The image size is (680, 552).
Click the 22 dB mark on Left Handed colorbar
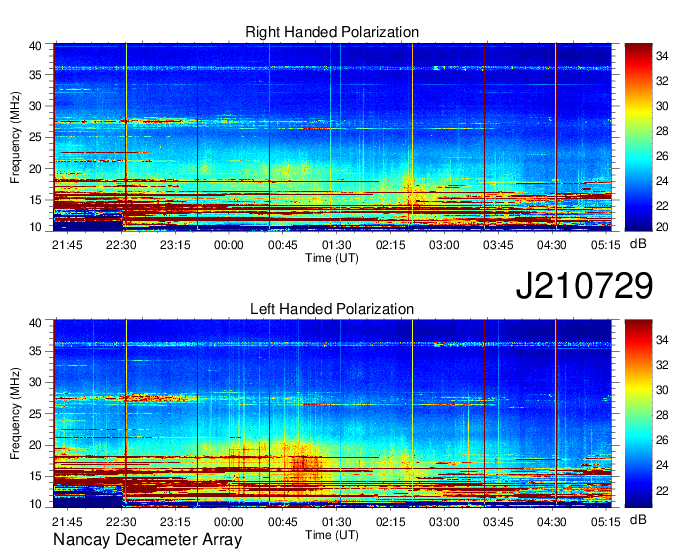(662, 491)
